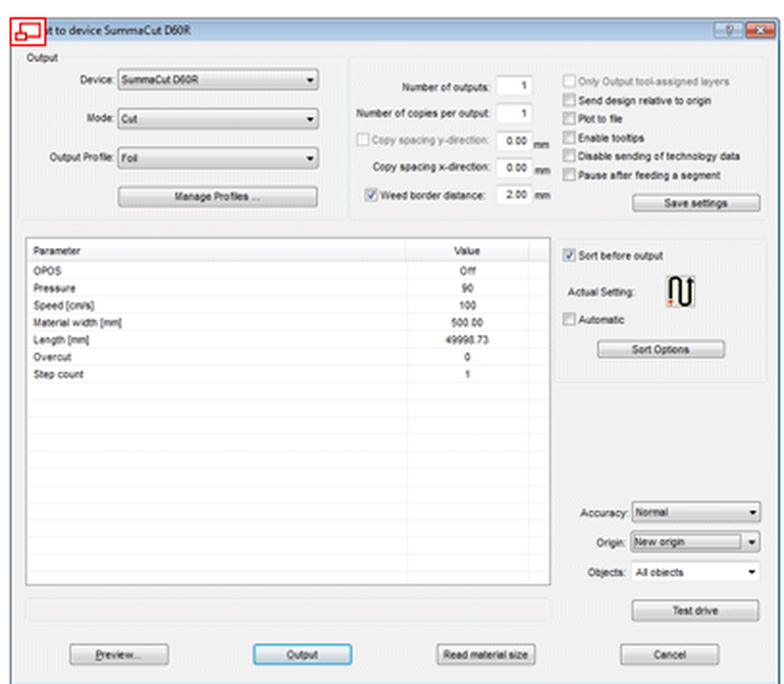Open the Mode dropdown showing Cut
This screenshot has height=684, width=784.
point(218,118)
